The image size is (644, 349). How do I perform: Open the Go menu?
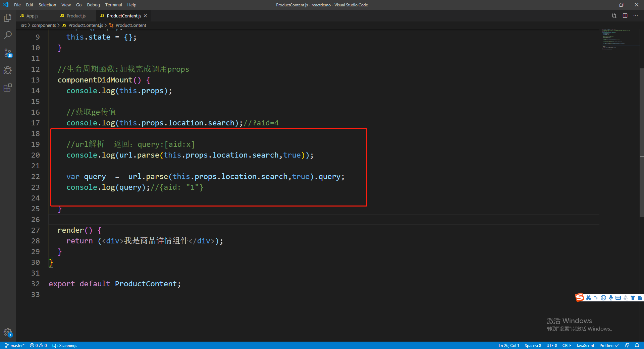click(x=79, y=5)
